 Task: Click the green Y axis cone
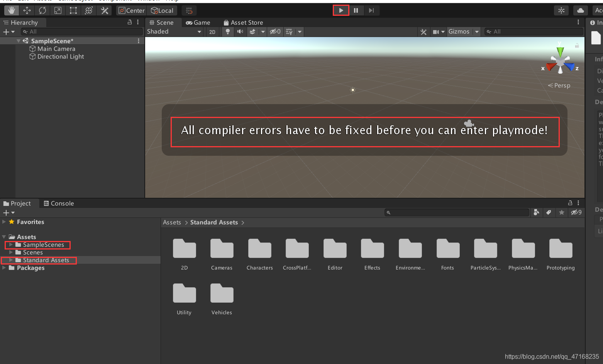[x=560, y=52]
